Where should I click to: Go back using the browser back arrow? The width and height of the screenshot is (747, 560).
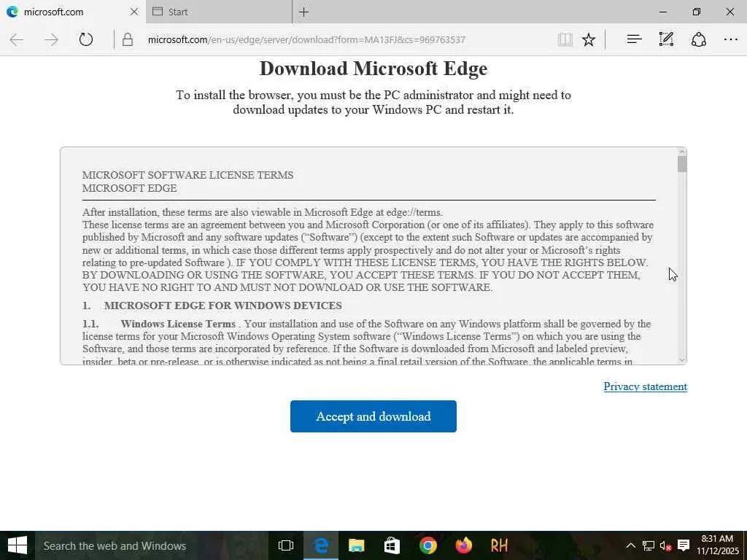[17, 39]
